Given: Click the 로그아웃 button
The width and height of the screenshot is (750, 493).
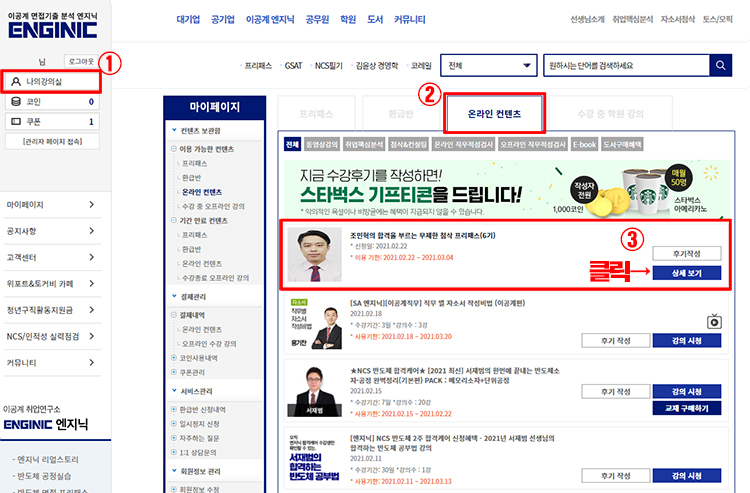Looking at the screenshot, I should click(82, 61).
